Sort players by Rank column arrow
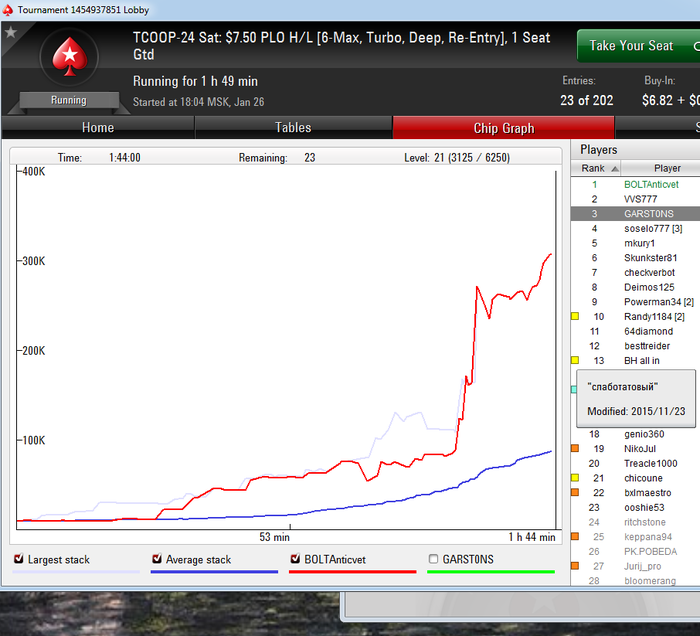 (x=615, y=169)
